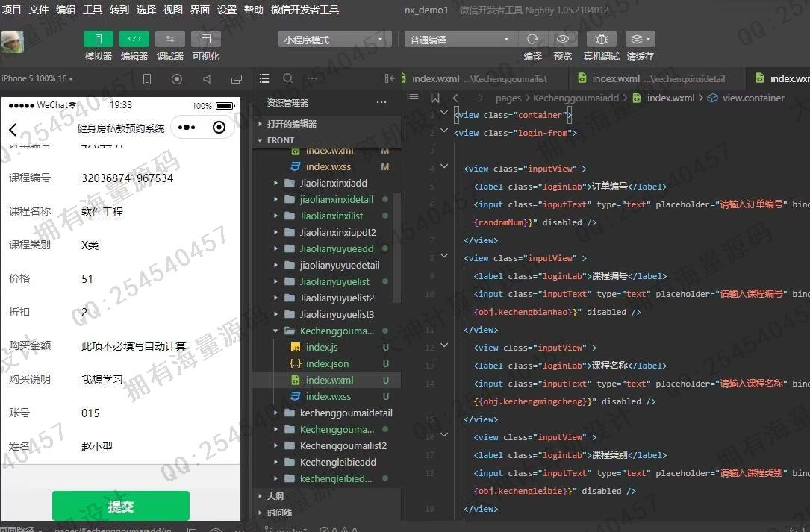Click the sidebar more options ellipsis
Screen dimensions: 810x532
[x=312, y=78]
